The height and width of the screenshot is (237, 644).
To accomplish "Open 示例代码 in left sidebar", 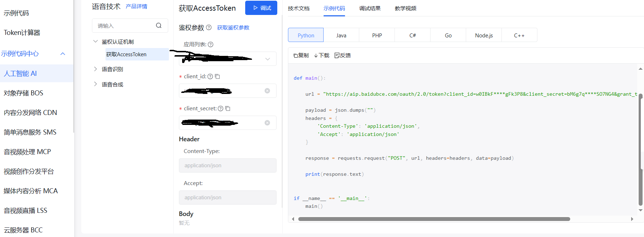I will coord(16,13).
